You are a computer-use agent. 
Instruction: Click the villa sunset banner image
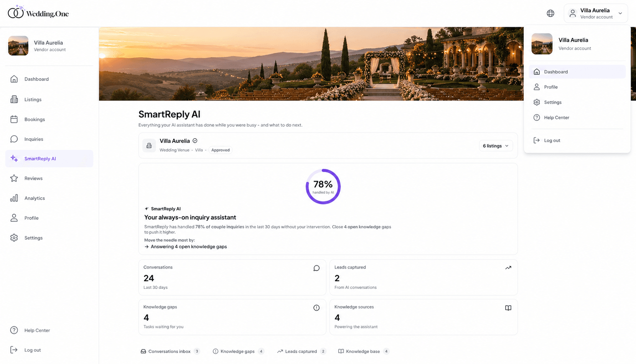click(x=311, y=64)
